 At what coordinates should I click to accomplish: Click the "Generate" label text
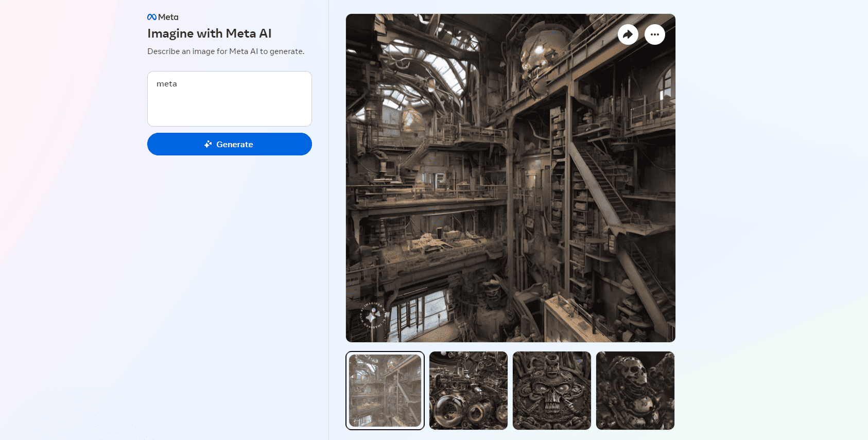coord(235,145)
